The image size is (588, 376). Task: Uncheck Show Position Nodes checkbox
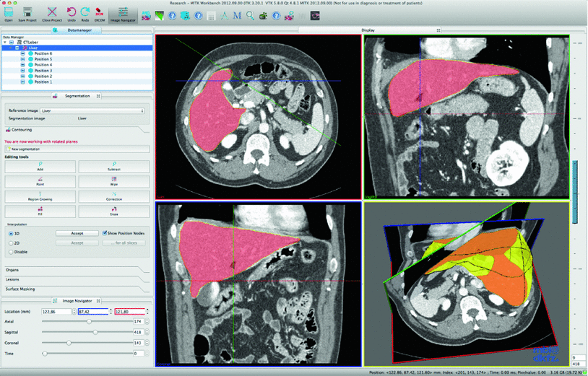[105, 233]
